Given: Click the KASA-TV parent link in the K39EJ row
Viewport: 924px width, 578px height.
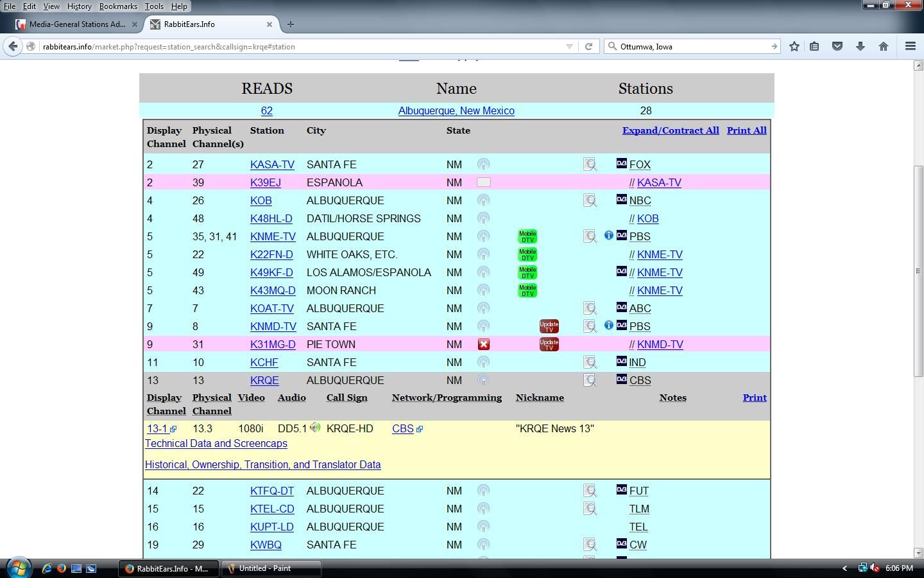Looking at the screenshot, I should (x=659, y=182).
